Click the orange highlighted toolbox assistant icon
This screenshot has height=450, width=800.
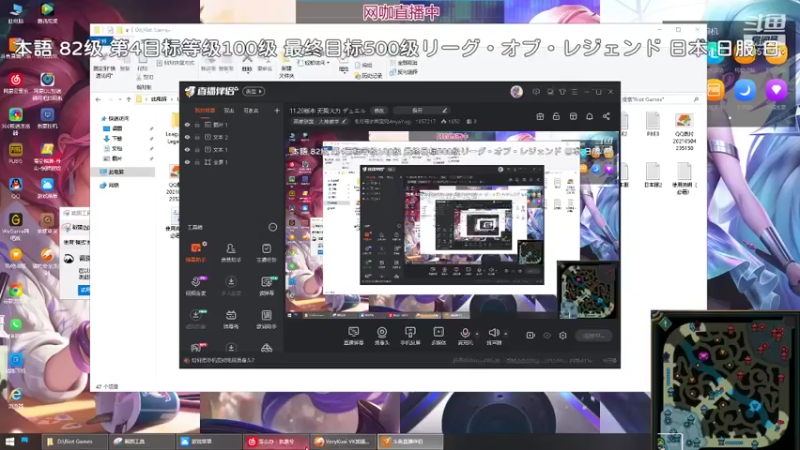(195, 248)
